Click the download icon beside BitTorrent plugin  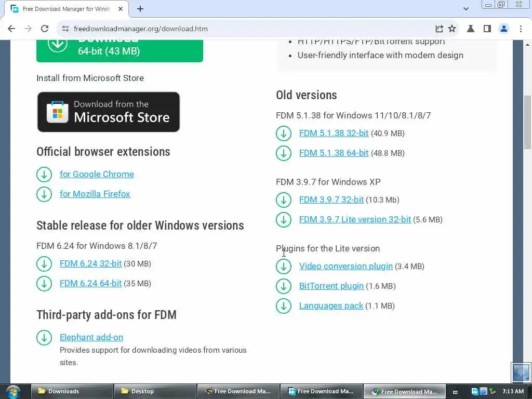coord(284,286)
